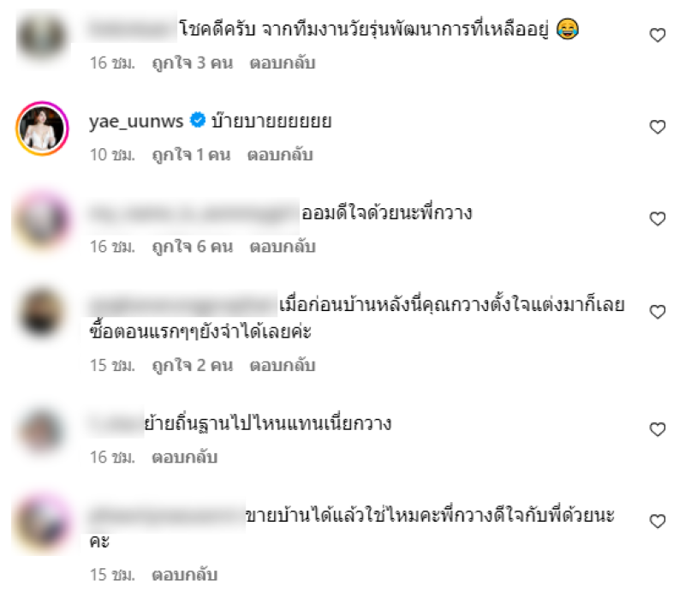The image size is (685, 616).
Task: View the 3 likes on first comment
Action: [x=192, y=63]
